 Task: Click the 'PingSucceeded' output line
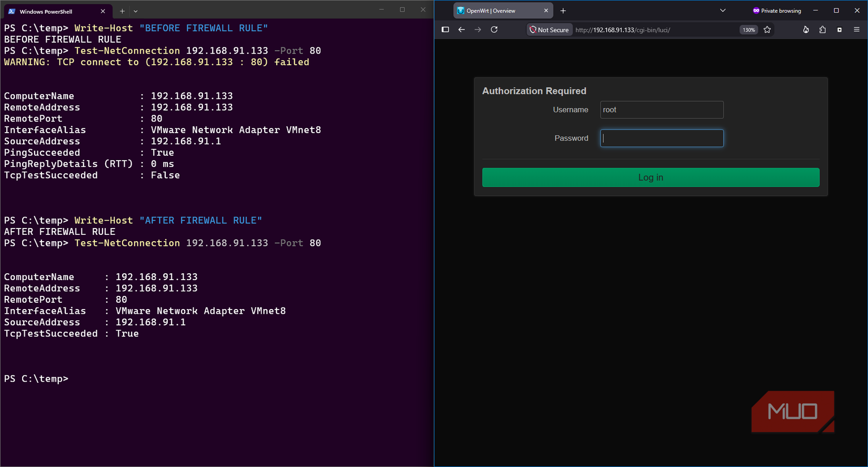[x=89, y=153]
